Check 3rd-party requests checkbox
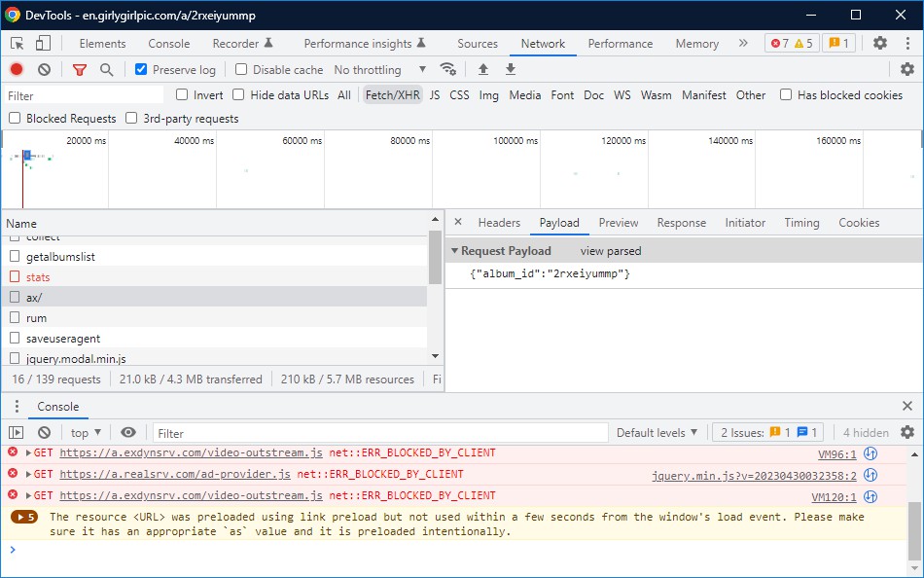The width and height of the screenshot is (924, 578). tap(131, 118)
